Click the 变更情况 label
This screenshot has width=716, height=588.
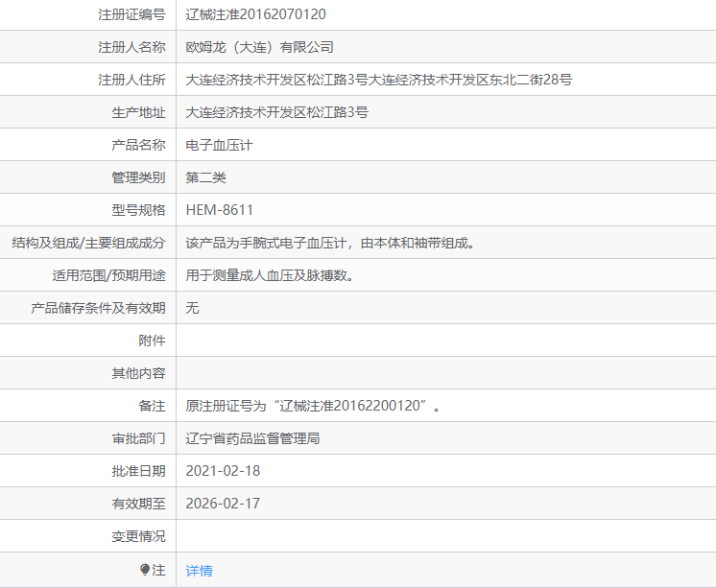(x=138, y=536)
